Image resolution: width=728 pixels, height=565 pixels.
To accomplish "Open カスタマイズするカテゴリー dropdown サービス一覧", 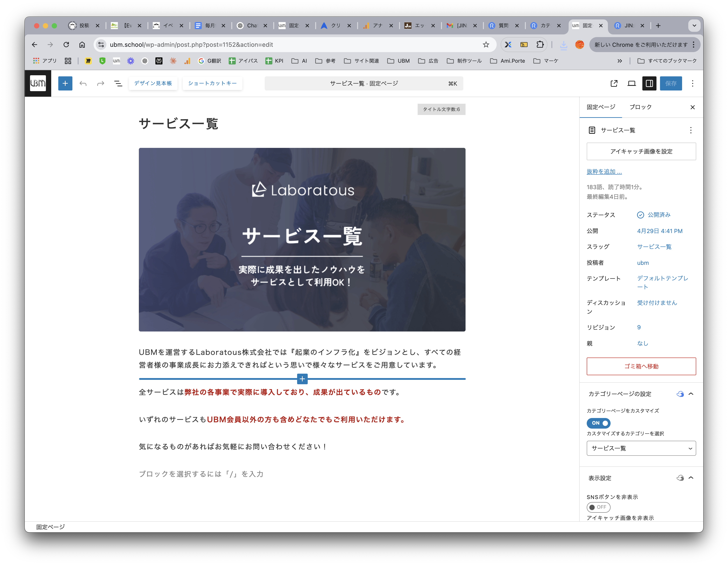I will tap(641, 448).
